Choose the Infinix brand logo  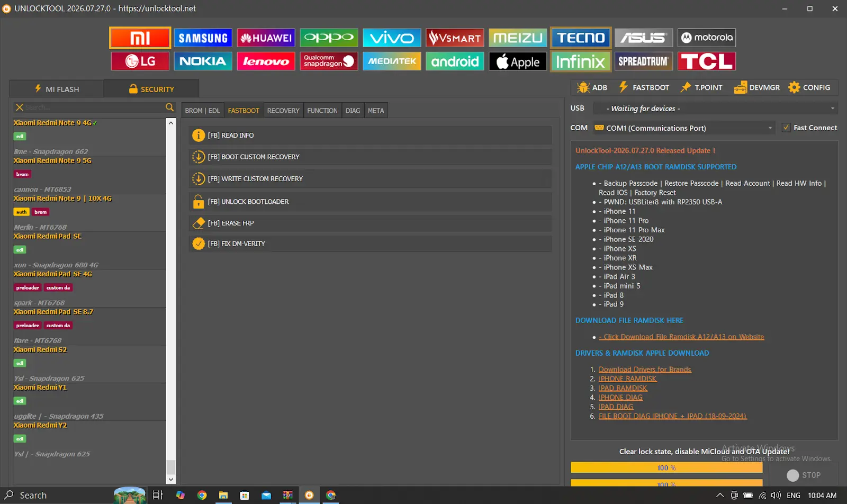click(x=581, y=61)
